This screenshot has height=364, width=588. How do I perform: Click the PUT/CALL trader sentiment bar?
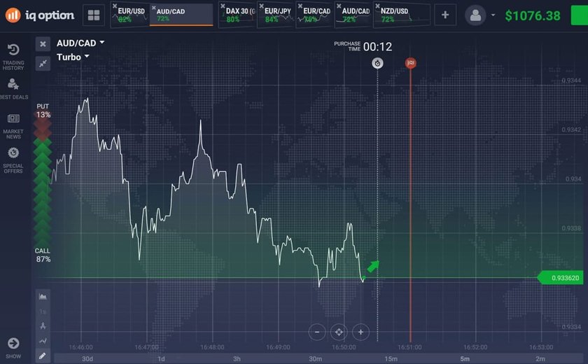point(43,182)
